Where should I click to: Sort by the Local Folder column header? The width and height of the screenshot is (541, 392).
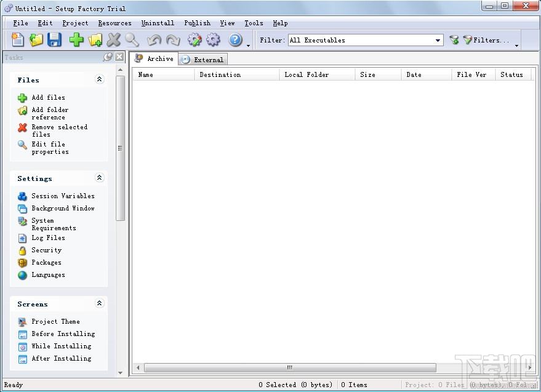click(x=317, y=74)
